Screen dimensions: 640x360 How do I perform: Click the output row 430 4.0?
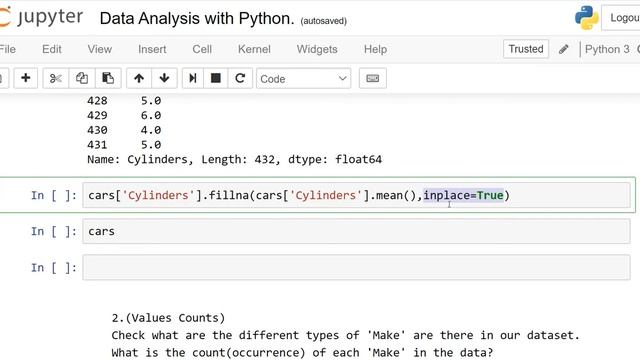[124, 130]
